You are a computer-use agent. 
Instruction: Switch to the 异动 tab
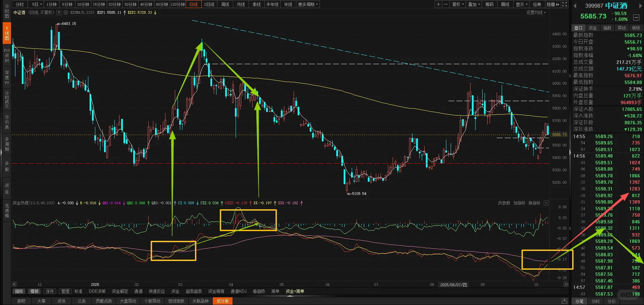(x=622, y=28)
